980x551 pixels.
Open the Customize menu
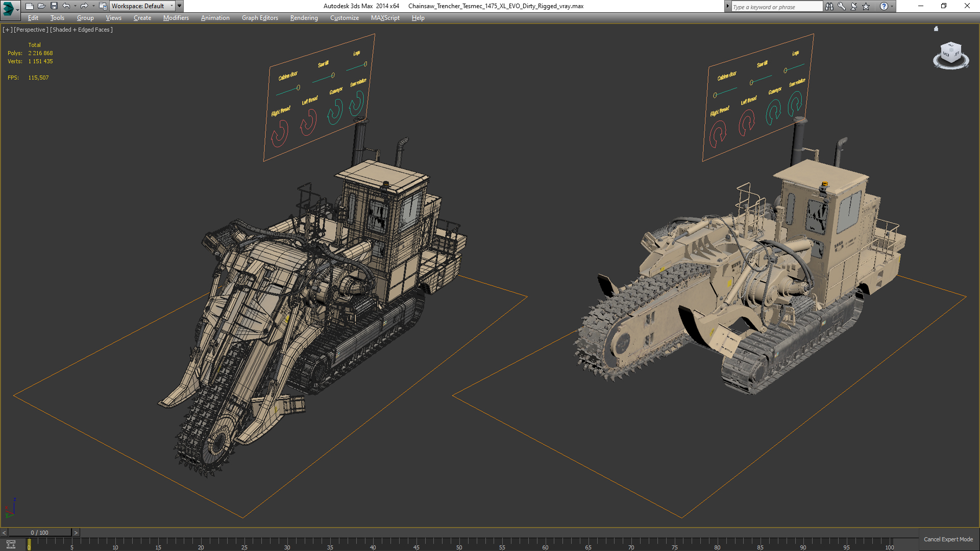click(x=345, y=18)
